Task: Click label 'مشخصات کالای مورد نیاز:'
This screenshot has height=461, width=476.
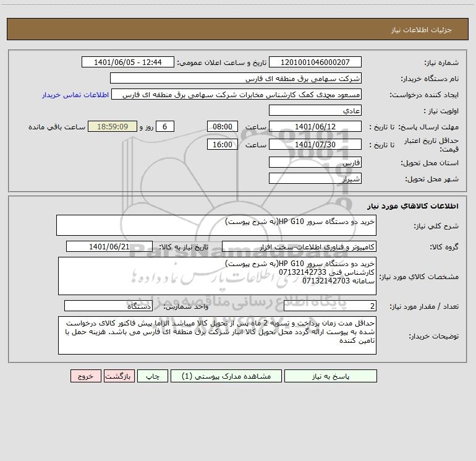Action: tap(419, 277)
